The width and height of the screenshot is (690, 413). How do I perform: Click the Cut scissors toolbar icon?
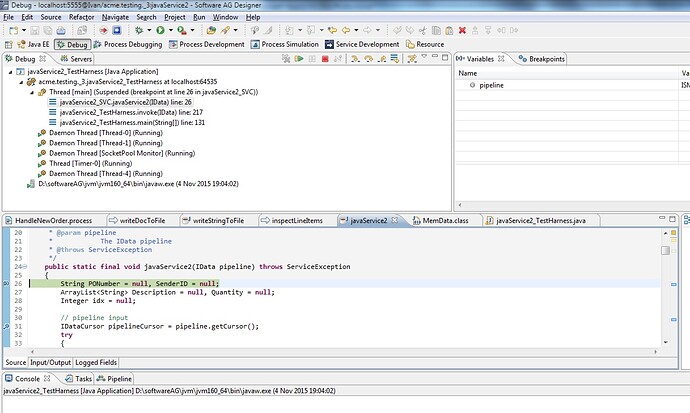423,30
